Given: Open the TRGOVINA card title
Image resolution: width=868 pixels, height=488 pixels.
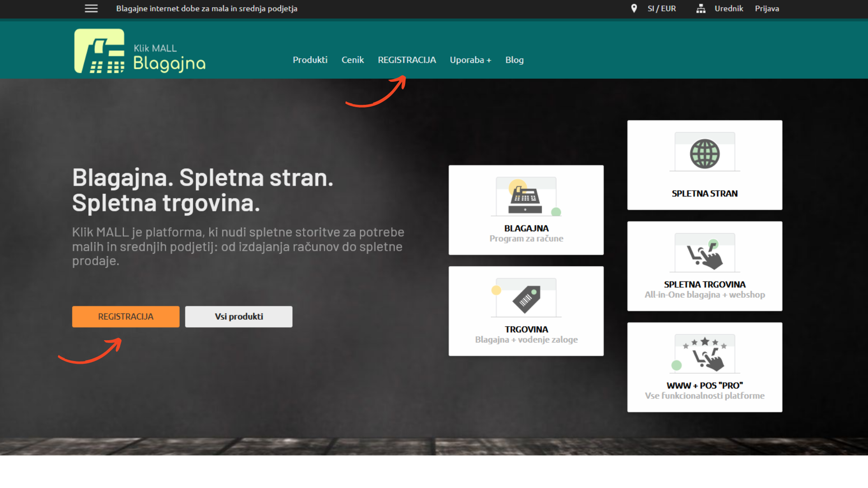Looking at the screenshot, I should (526, 329).
